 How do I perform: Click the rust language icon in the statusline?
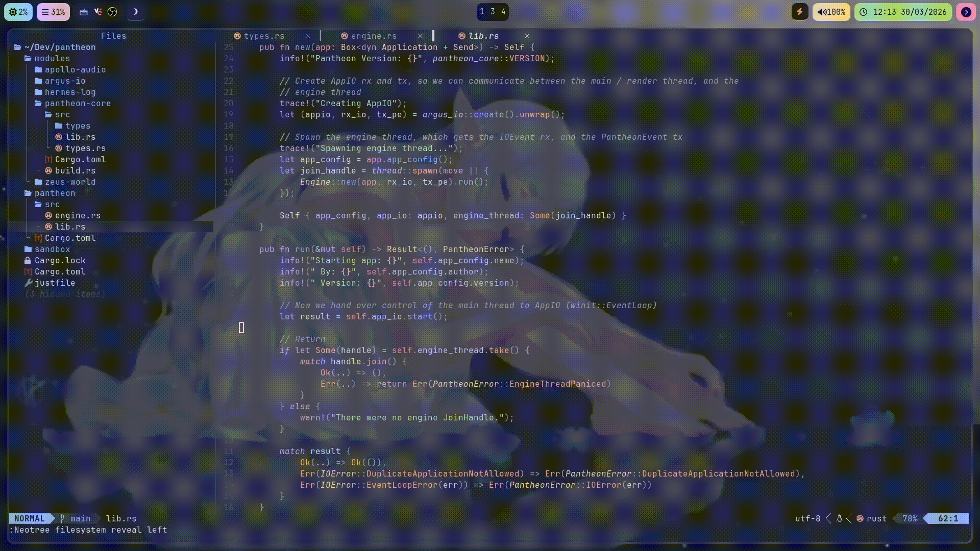(861, 518)
